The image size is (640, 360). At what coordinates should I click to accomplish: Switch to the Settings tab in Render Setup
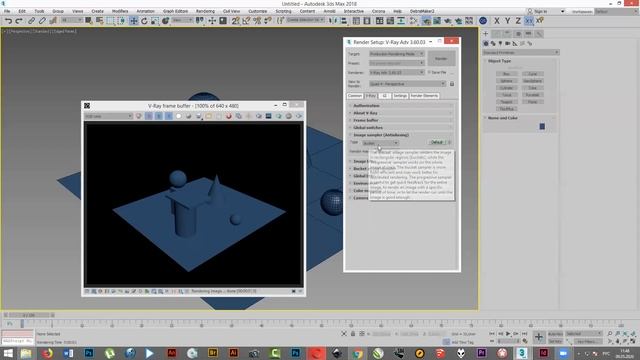point(400,96)
